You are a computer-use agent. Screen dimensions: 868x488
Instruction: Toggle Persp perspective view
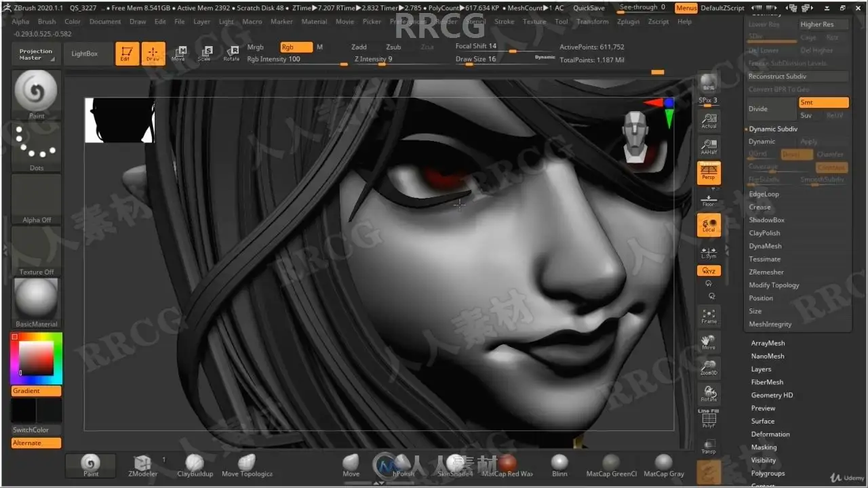point(709,173)
